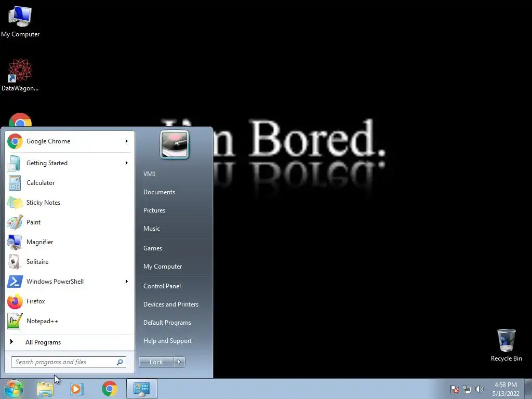This screenshot has width=532, height=399.
Task: Open Magnifier icon in Start menu
Action: 15,242
